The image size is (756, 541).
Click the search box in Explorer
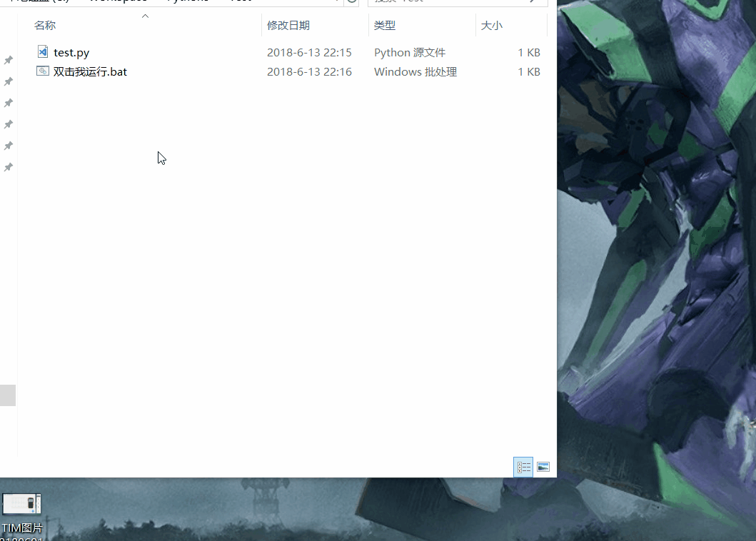458,1
